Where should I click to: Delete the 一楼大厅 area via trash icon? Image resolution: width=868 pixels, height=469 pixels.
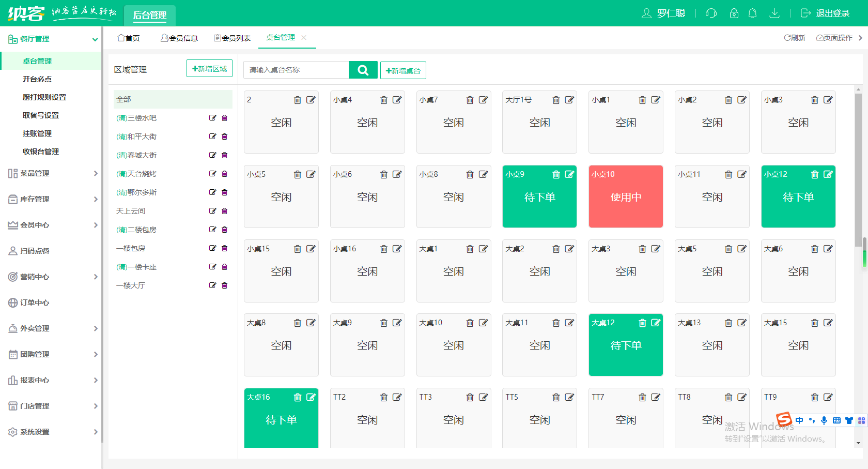pyautogui.click(x=225, y=285)
